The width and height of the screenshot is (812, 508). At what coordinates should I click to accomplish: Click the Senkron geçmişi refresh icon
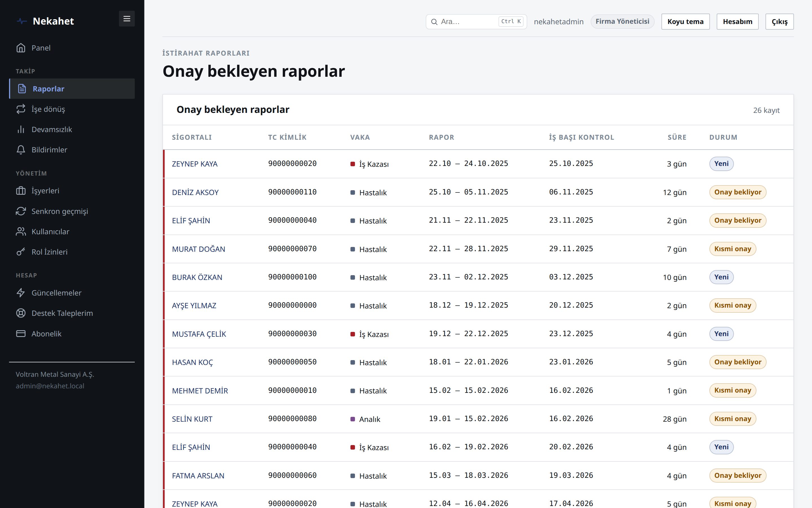click(21, 211)
